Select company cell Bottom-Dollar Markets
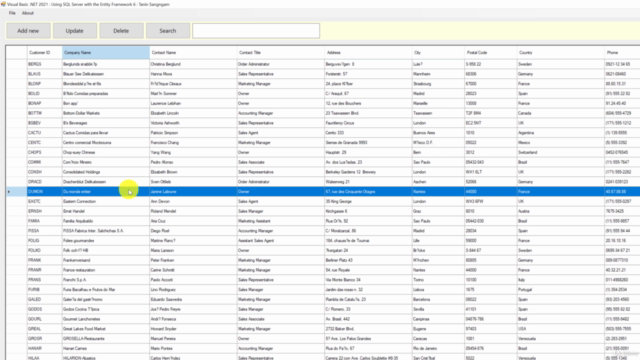This screenshot has width=640, height=360. tap(106, 113)
